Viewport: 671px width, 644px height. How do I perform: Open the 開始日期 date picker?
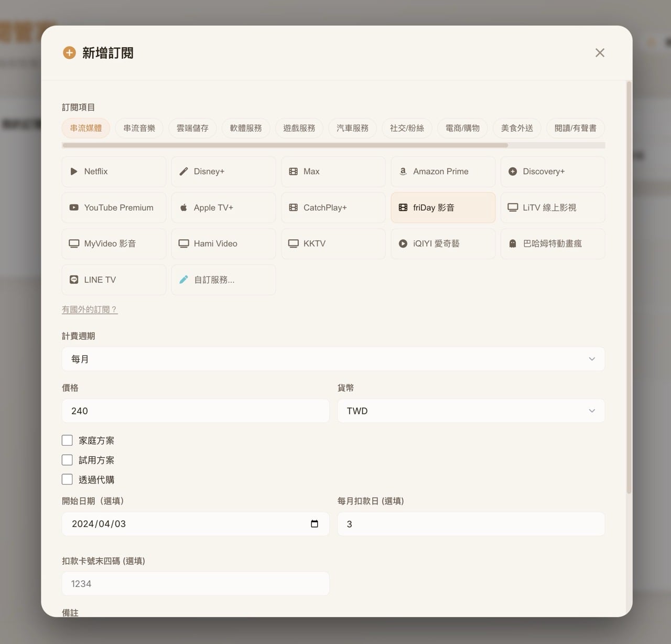pos(314,523)
